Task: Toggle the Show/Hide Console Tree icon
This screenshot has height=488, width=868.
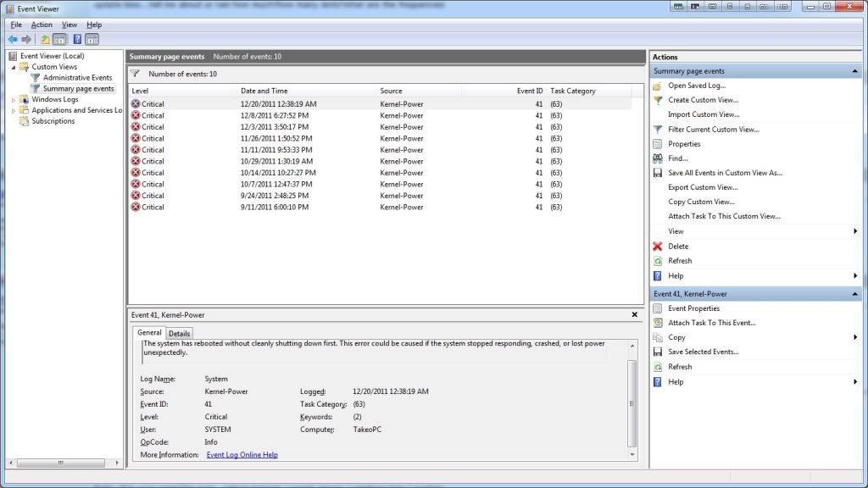Action: pyautogui.click(x=59, y=39)
